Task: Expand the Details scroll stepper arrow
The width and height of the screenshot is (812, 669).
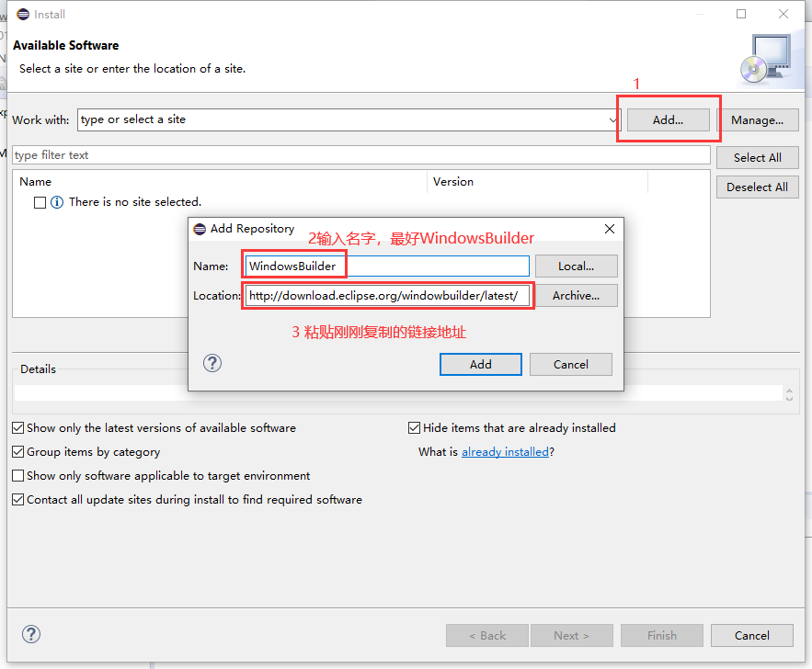Action: point(789,392)
